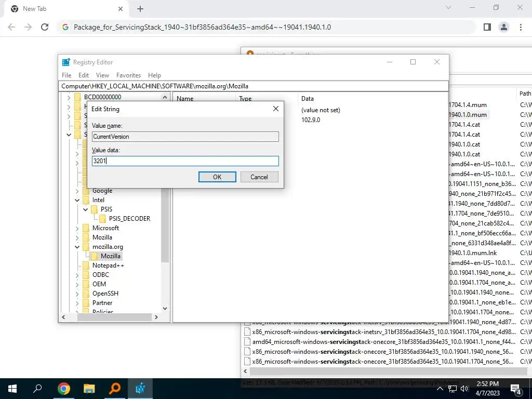Click the network tray icon
The height and width of the screenshot is (399, 532).
click(453, 389)
